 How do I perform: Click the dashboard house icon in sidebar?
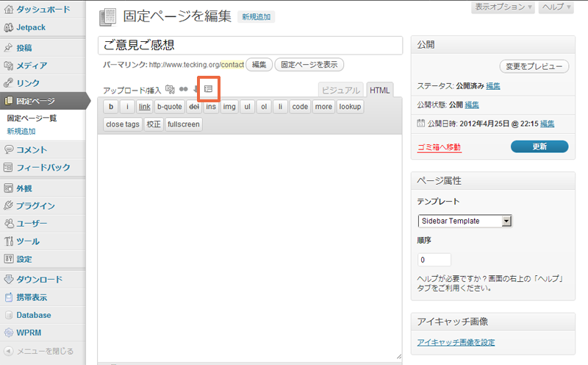(x=8, y=10)
